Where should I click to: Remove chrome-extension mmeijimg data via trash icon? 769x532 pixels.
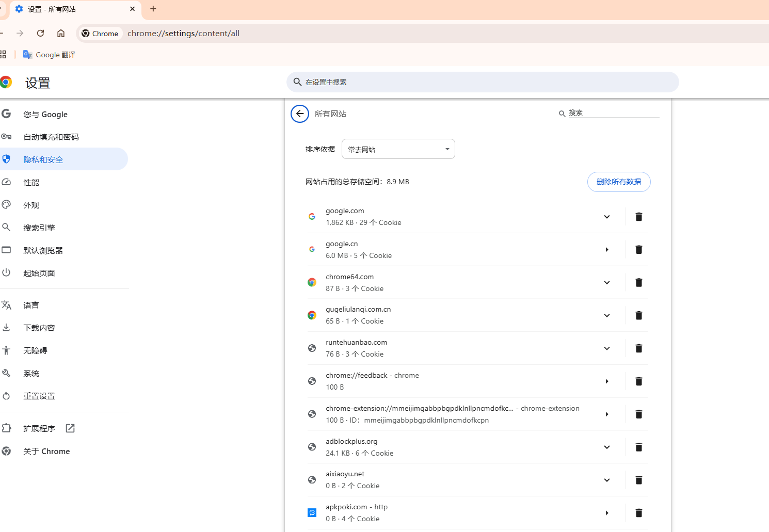pos(638,414)
